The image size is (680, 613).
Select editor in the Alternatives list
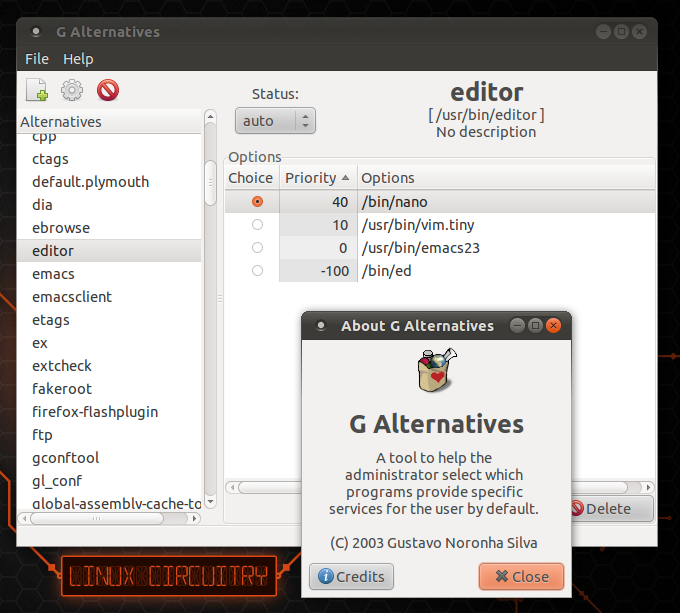[x=109, y=251]
